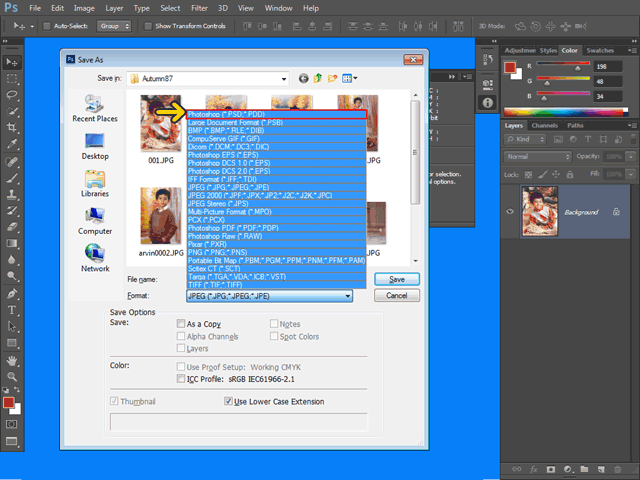Click the Save button

pyautogui.click(x=396, y=279)
